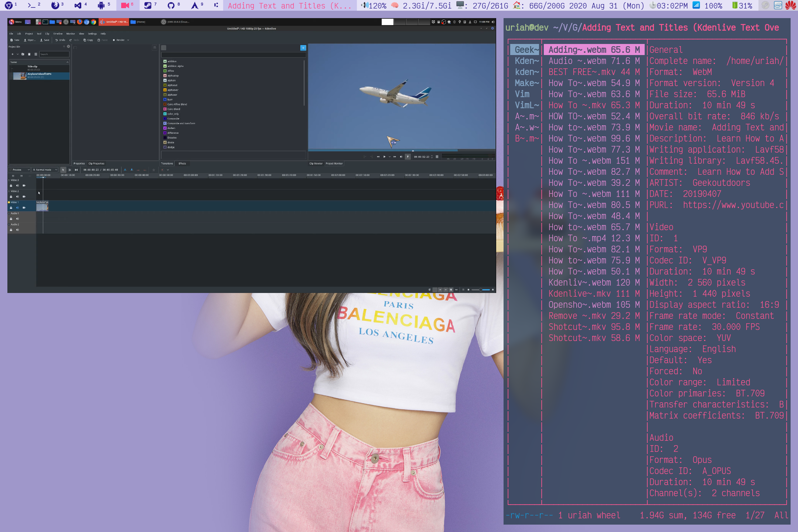Select the Dissolve composition in the list

coord(172,137)
